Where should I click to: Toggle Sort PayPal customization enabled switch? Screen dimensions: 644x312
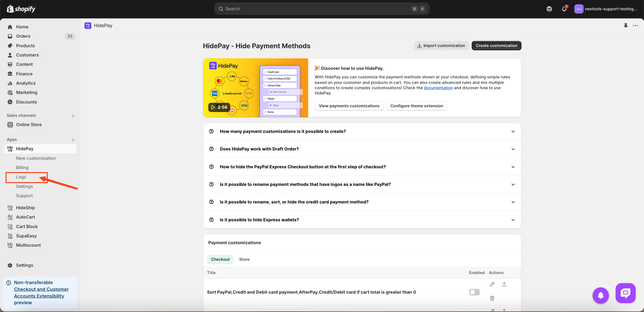[474, 292]
